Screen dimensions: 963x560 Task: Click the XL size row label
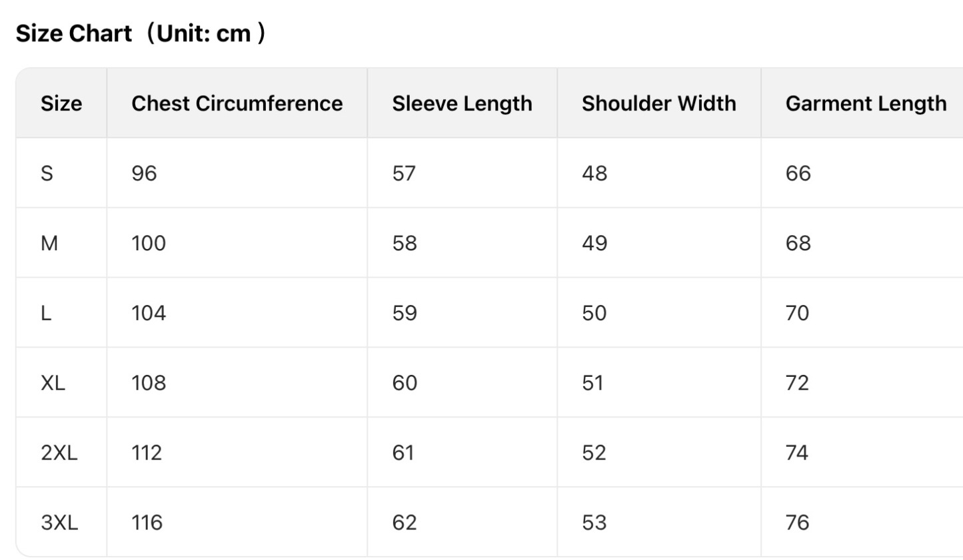click(53, 383)
